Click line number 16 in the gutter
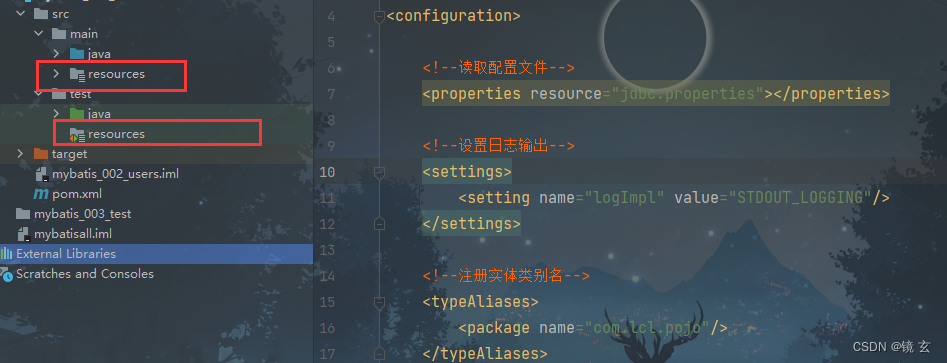The width and height of the screenshot is (947, 363). click(x=327, y=328)
